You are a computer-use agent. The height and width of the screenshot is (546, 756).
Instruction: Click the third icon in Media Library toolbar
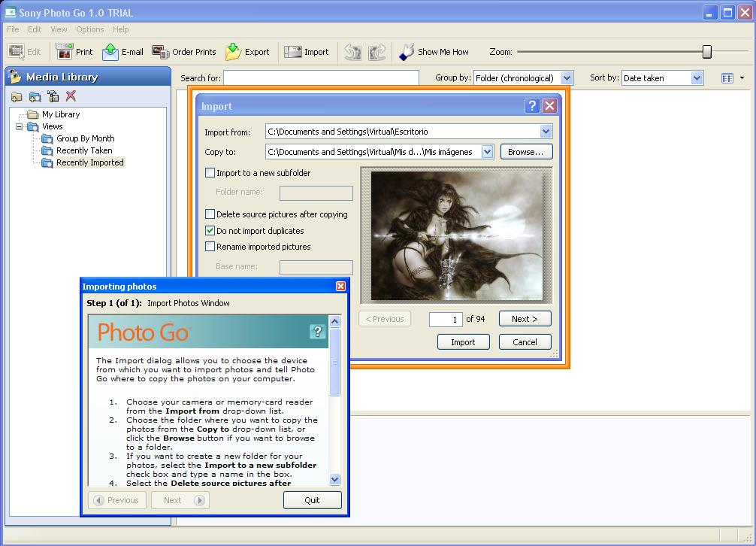(x=53, y=96)
